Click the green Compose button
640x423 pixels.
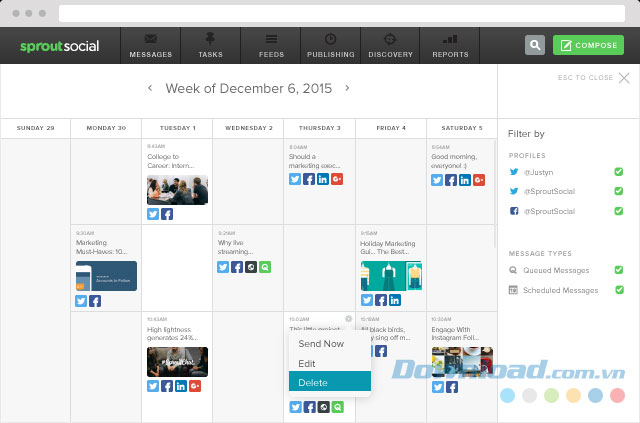click(590, 45)
